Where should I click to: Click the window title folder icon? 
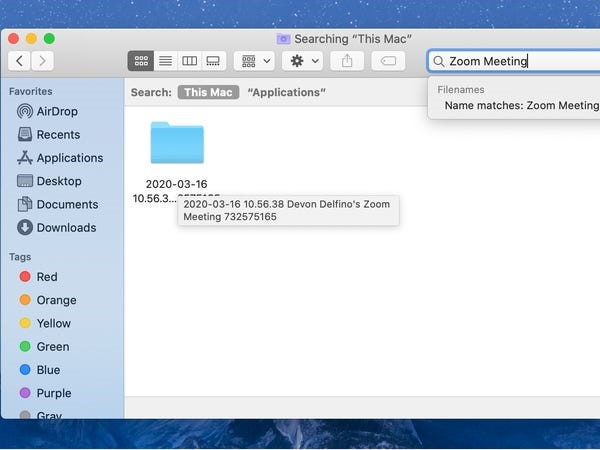pyautogui.click(x=284, y=39)
